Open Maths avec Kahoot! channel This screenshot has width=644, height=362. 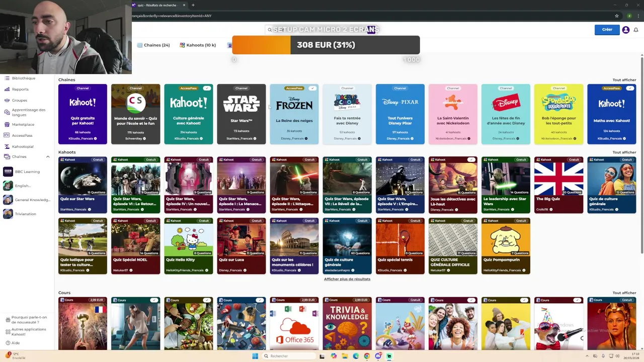click(612, 114)
